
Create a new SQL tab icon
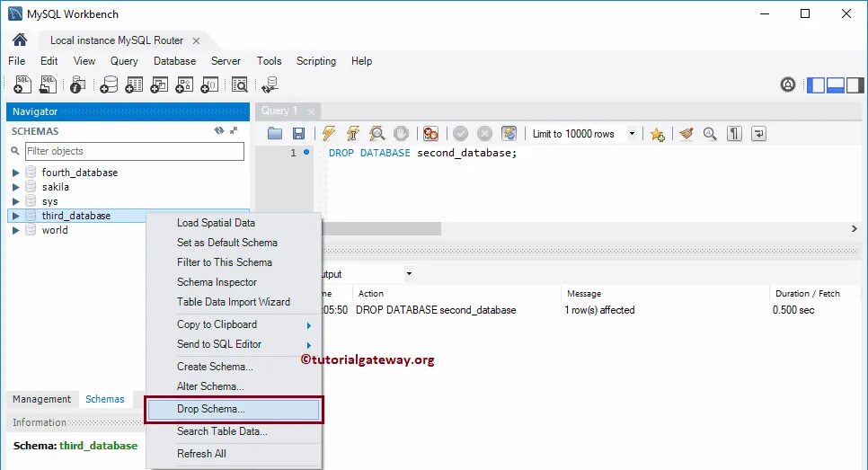[x=22, y=84]
